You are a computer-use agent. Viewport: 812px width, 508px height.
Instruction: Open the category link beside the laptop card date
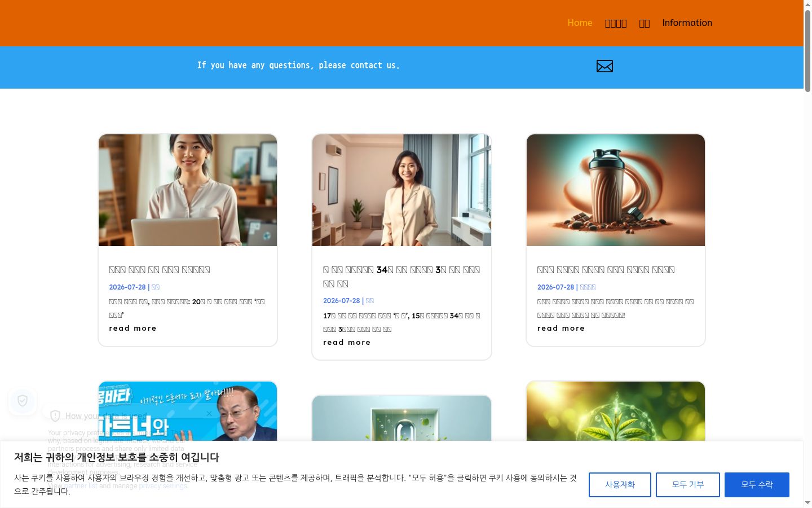156,287
